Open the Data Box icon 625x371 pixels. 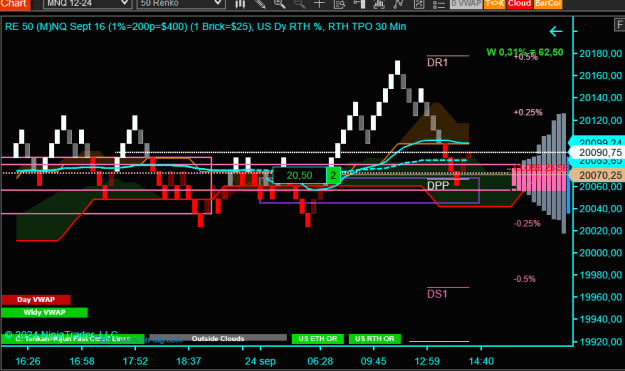tap(339, 4)
